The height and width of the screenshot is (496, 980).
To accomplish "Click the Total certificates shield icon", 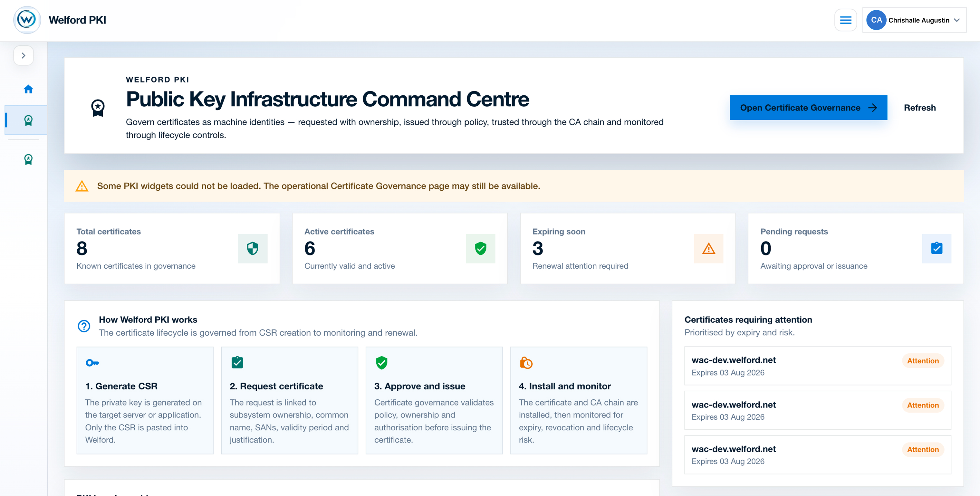I will 253,249.
